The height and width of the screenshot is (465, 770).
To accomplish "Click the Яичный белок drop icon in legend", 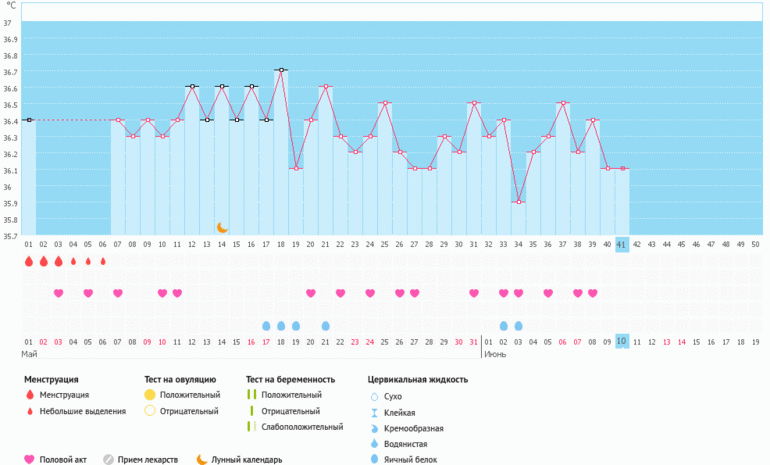I will point(372,460).
